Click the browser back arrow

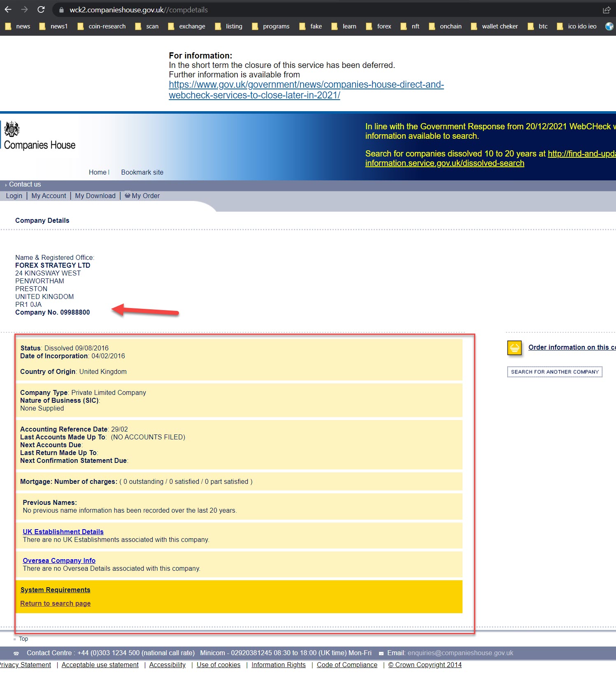coord(8,9)
